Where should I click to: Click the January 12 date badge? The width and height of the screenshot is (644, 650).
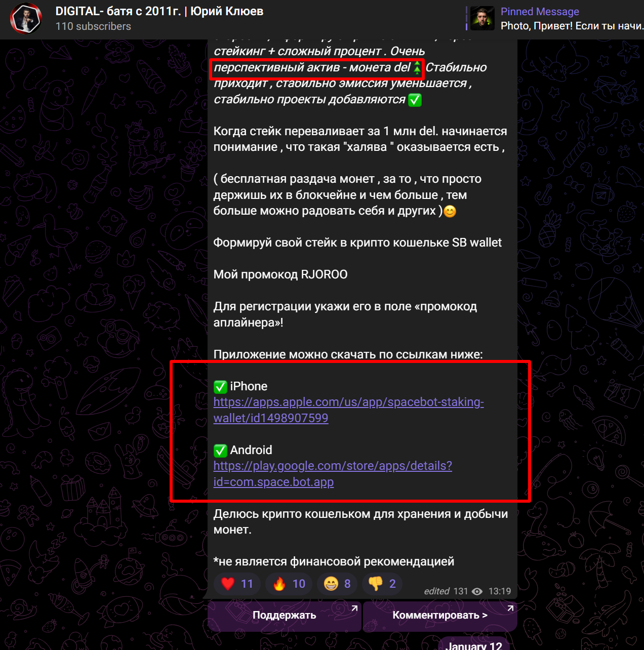pyautogui.click(x=474, y=644)
